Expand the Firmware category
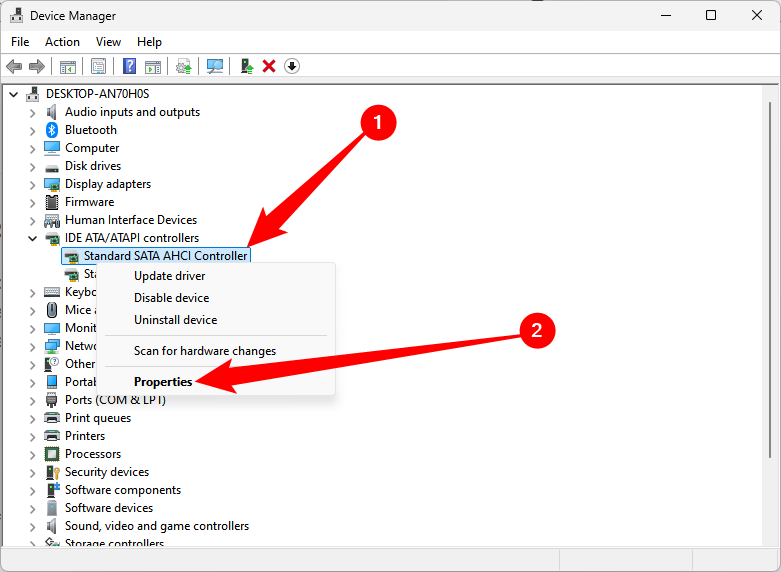The image size is (781, 572). (32, 203)
